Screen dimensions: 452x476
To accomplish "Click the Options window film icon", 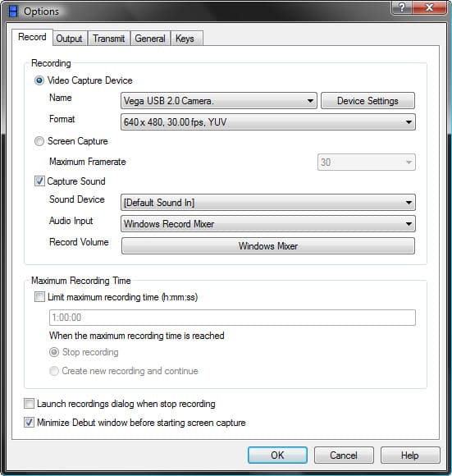I will click(x=13, y=11).
